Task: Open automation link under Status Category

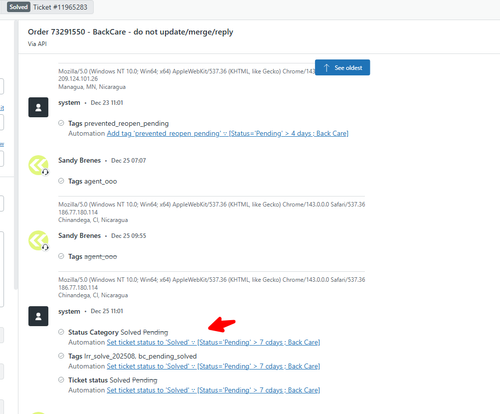Action: click(213, 342)
